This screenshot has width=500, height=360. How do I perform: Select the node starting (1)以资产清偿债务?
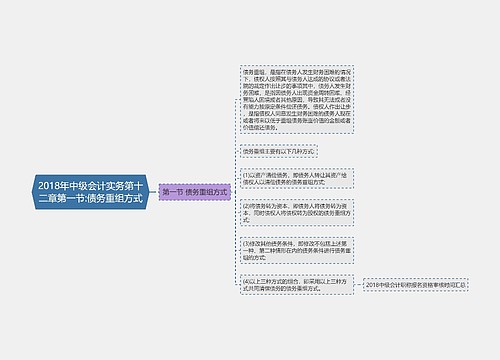(297, 179)
